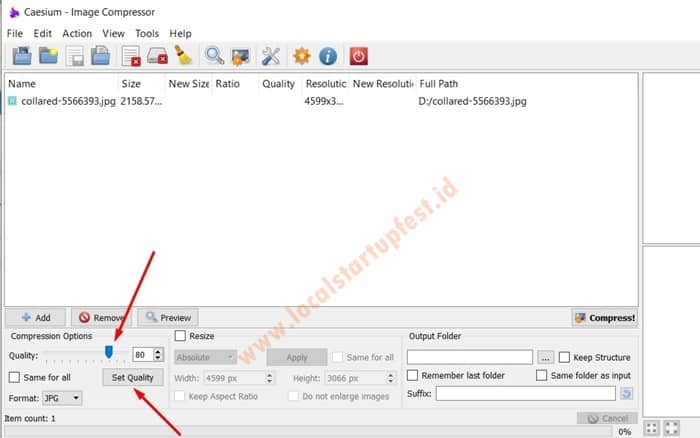Click the suffix reset icon
Screen dimensions: 700x438
(x=627, y=393)
